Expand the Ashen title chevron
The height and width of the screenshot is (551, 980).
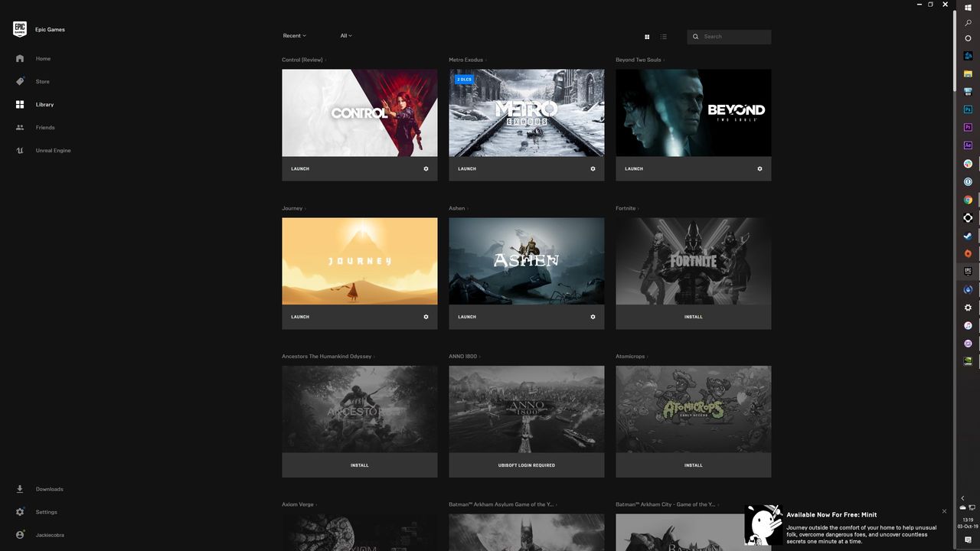(468, 208)
